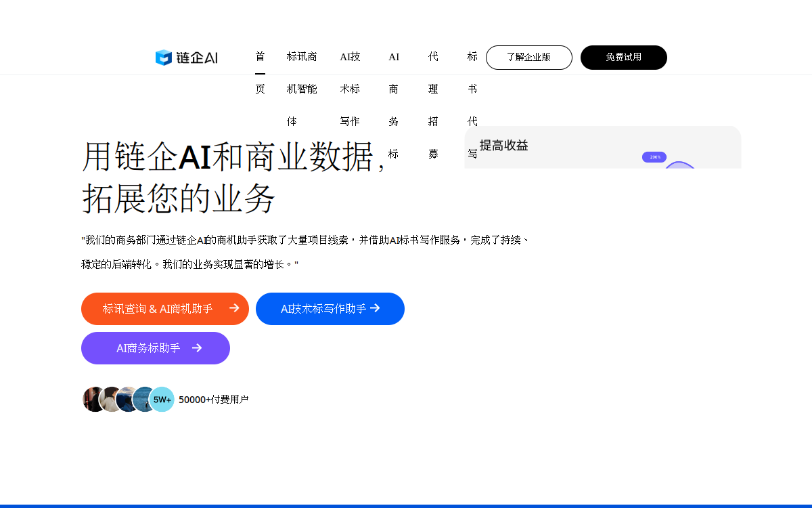Click the avatar with blue jacket and mountains
The height and width of the screenshot is (508, 812).
tap(127, 400)
